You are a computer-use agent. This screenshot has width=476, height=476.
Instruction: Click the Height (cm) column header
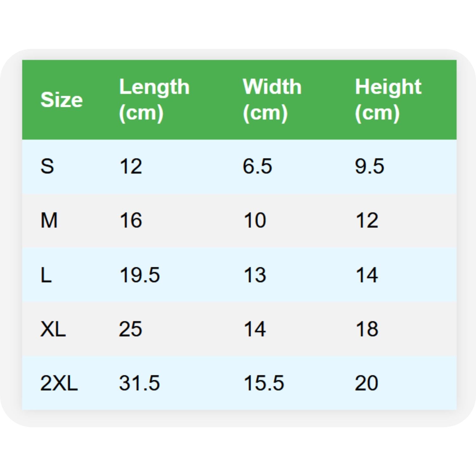[x=388, y=100]
